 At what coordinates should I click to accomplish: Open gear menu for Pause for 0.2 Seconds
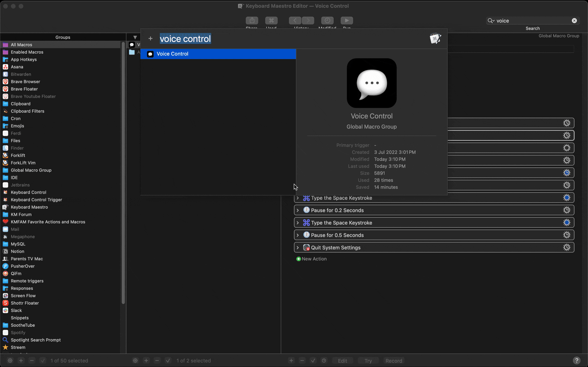click(x=567, y=210)
